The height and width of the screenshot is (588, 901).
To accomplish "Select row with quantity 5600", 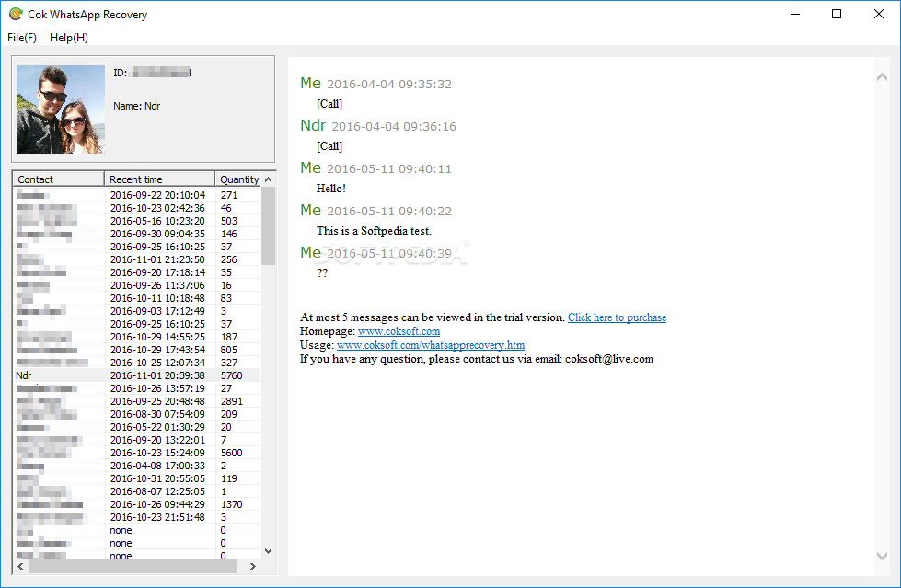I will point(137,453).
